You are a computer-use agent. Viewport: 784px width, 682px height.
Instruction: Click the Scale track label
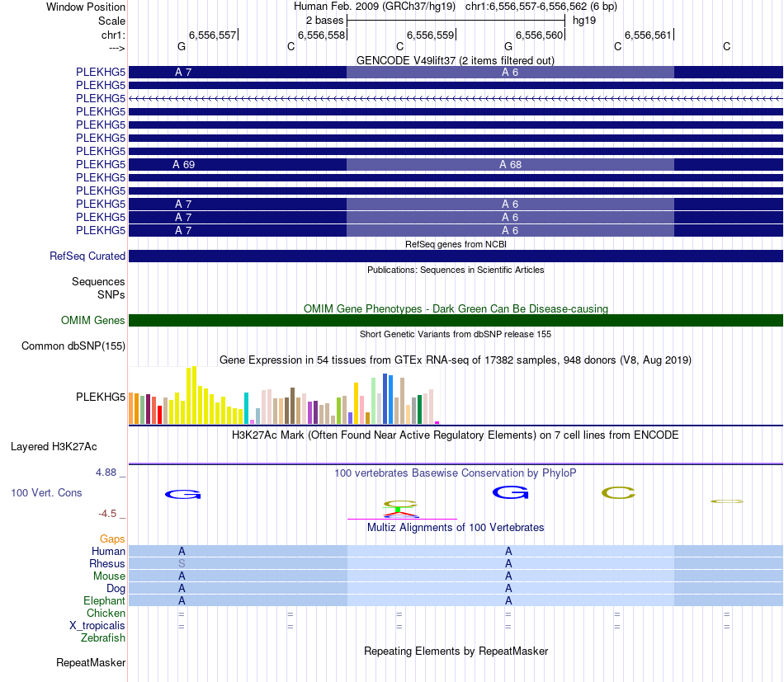pyautogui.click(x=111, y=21)
